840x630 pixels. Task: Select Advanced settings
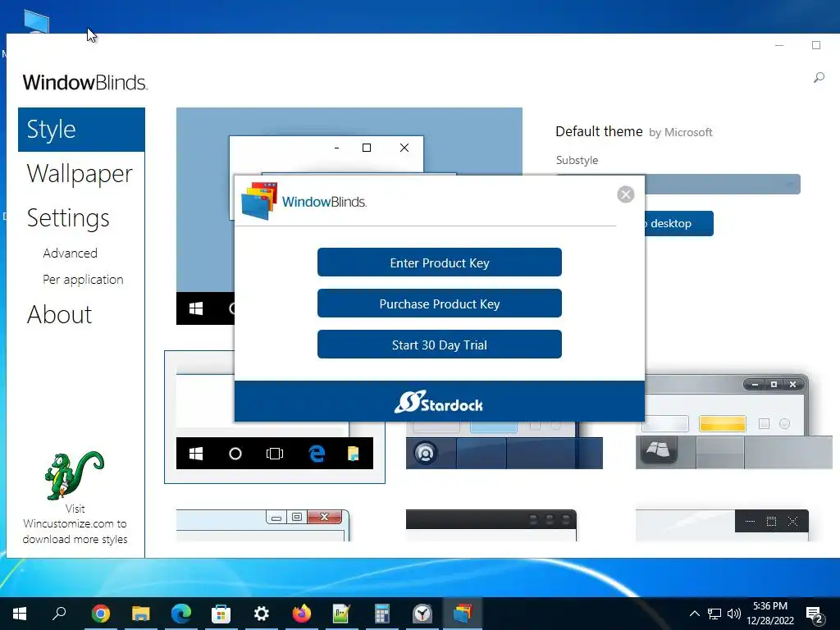(x=71, y=253)
